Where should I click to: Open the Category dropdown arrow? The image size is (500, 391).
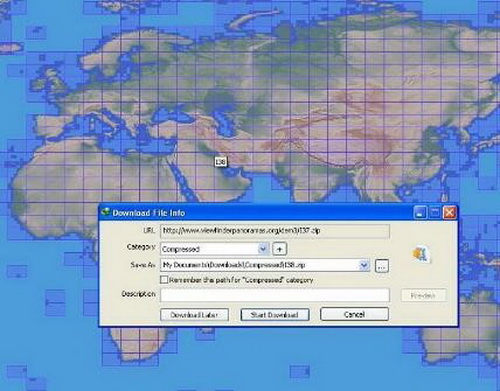click(263, 249)
